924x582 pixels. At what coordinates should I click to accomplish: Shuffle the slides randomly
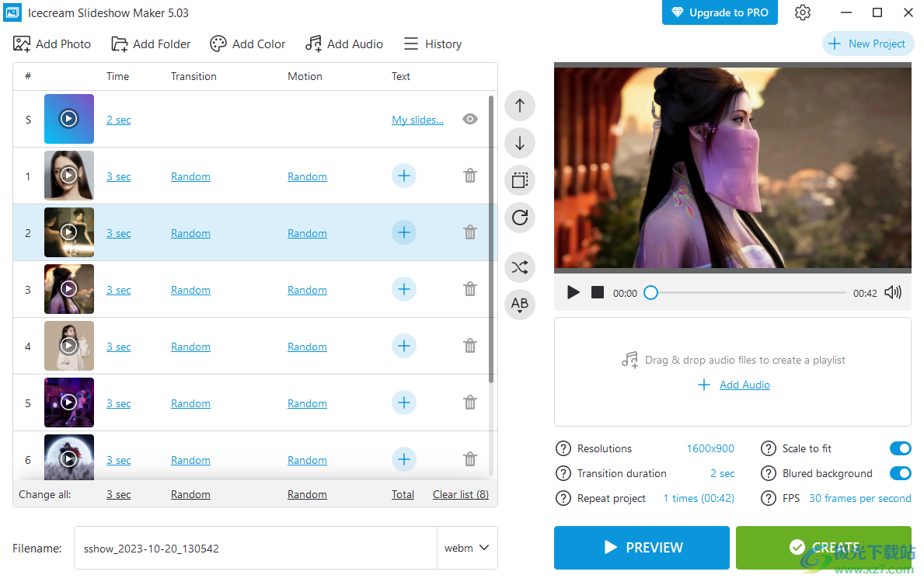520,267
